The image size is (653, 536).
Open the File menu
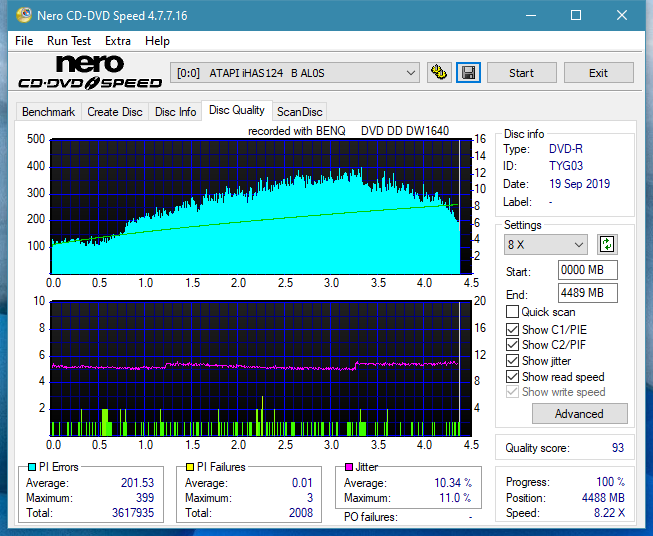[x=24, y=41]
